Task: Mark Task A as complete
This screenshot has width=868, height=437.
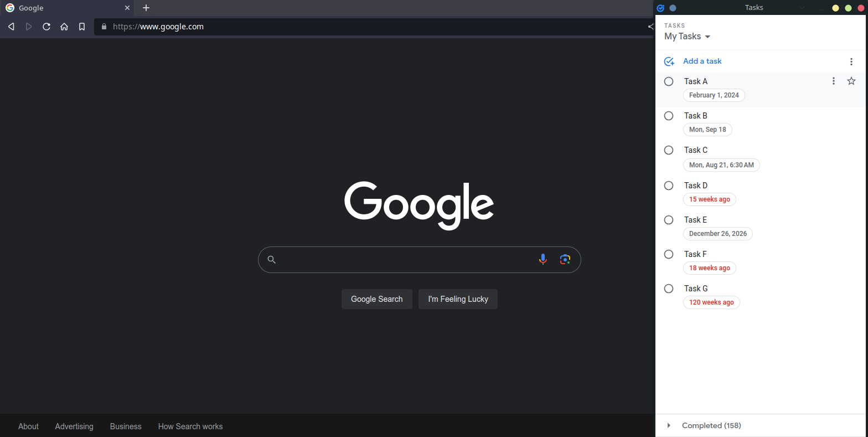Action: coord(669,81)
